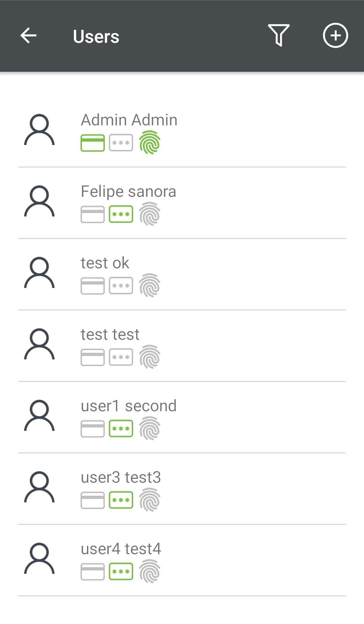Screen dimensions: 364x624
Task: Click user1 second's green PIN icon
Action: (x=121, y=429)
